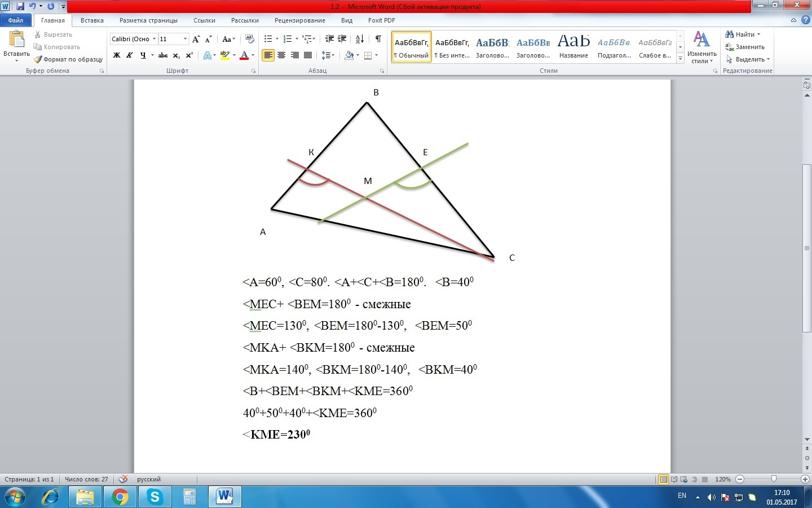This screenshot has width=812, height=508.
Task: Switch to the Рецензирование tab
Action: coord(299,20)
